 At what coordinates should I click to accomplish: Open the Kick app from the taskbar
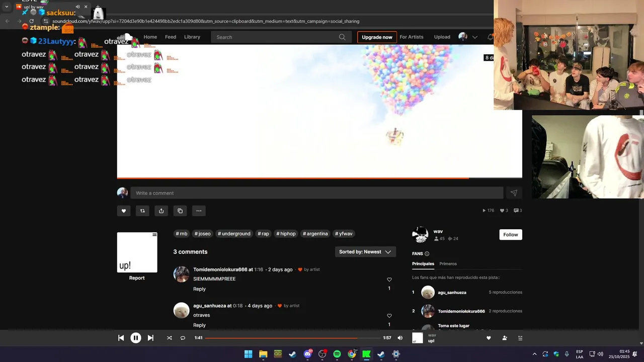[x=366, y=354]
